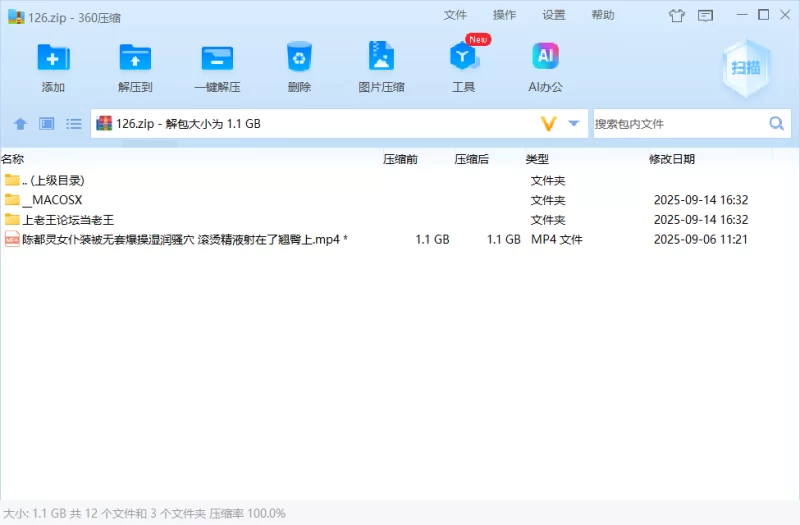Sort by the 压缩后 column header
Image resolution: width=800 pixels, height=525 pixels.
click(x=472, y=159)
